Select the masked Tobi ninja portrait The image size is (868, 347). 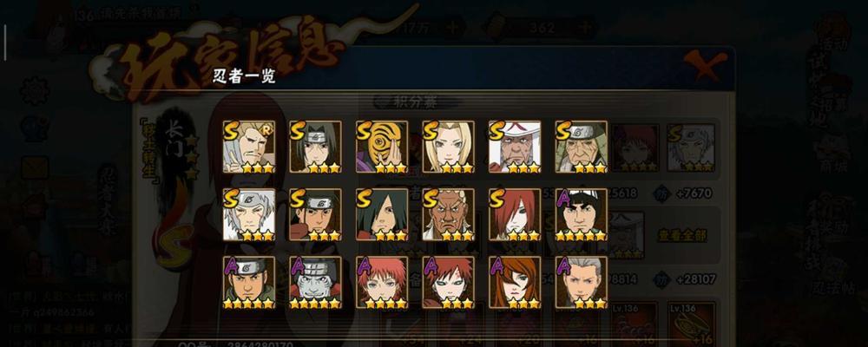382,147
